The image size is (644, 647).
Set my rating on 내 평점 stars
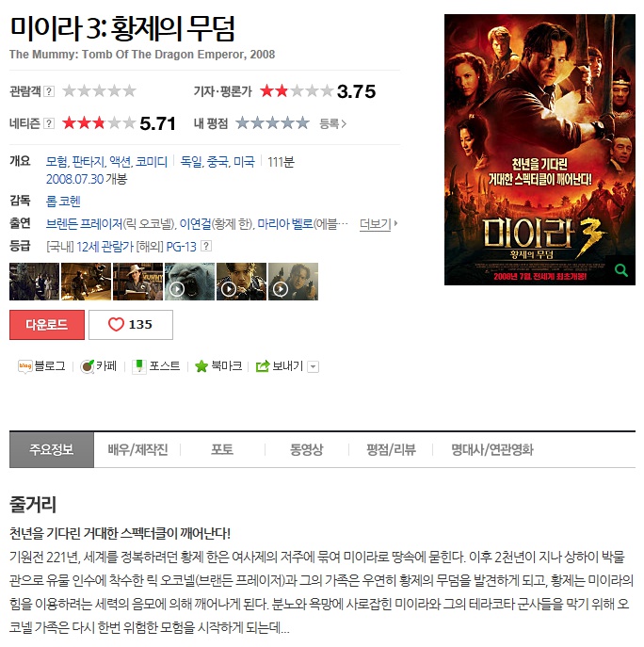272,123
